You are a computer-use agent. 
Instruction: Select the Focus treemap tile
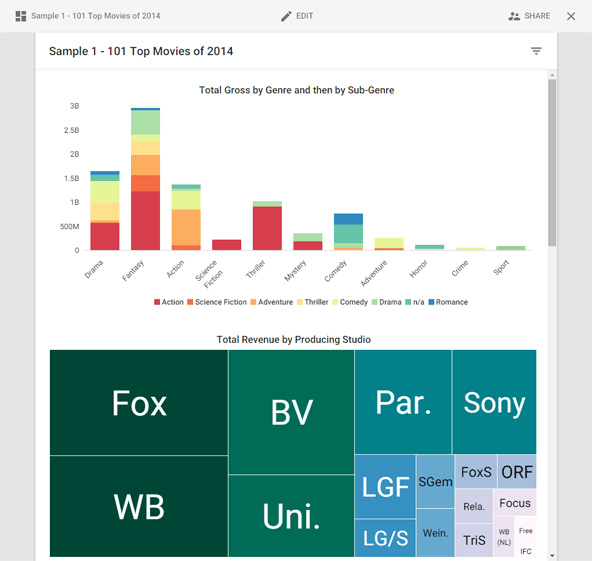tap(515, 503)
